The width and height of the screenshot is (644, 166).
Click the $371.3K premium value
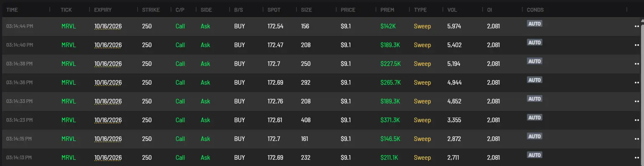(x=390, y=120)
